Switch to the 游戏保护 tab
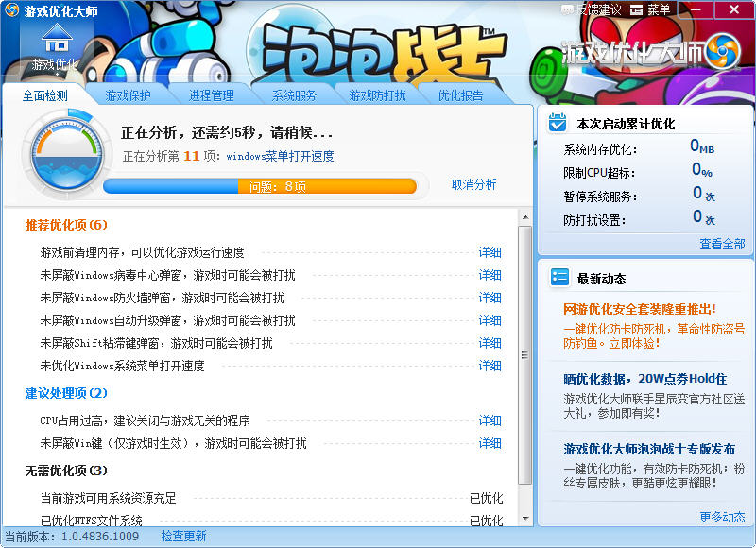756x548 pixels. tap(128, 95)
